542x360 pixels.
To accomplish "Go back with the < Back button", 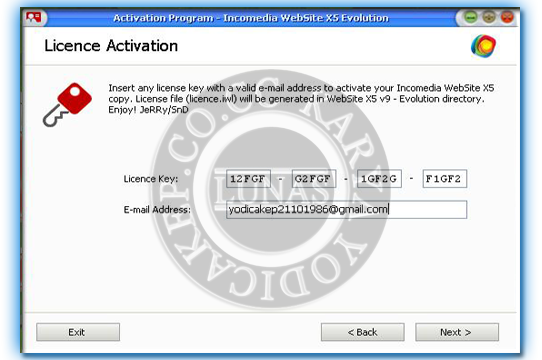I will pyautogui.click(x=363, y=332).
